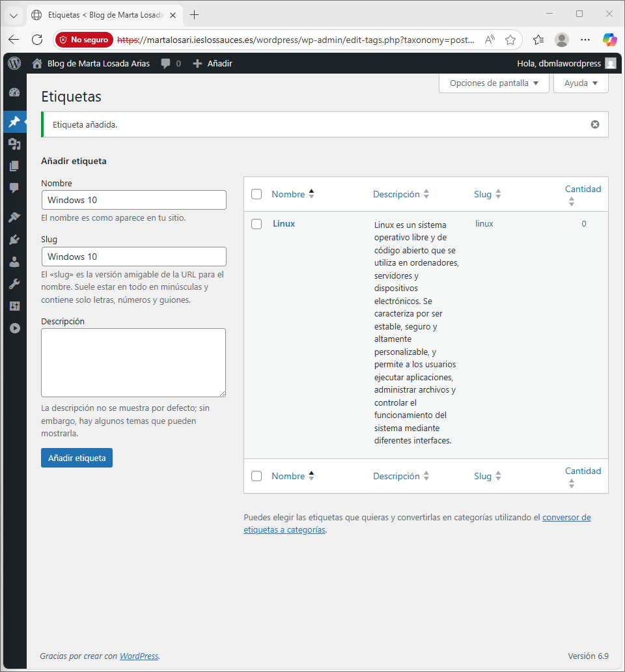Viewport: 625px width, 672px height.
Task: Toggle select-all checkbox in table footer
Action: pyautogui.click(x=257, y=476)
